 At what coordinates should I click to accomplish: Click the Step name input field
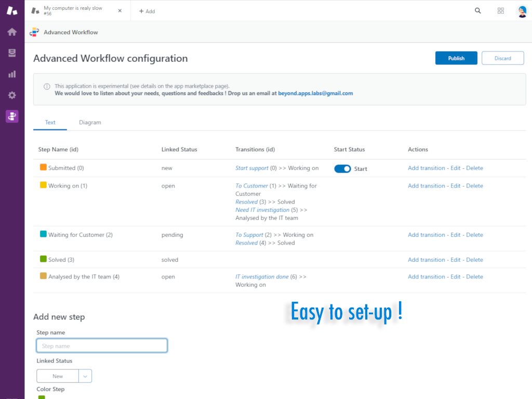[x=101, y=345]
